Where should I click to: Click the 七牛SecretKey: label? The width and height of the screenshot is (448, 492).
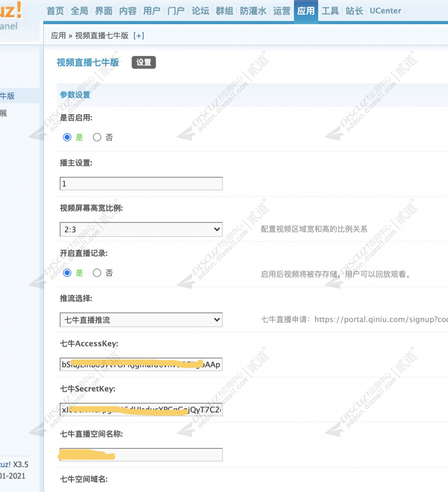[88, 389]
